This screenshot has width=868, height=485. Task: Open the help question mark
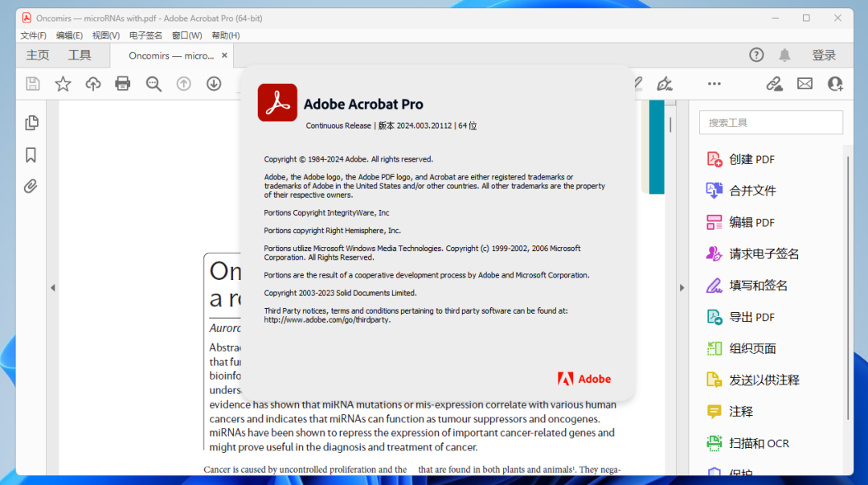click(x=756, y=55)
